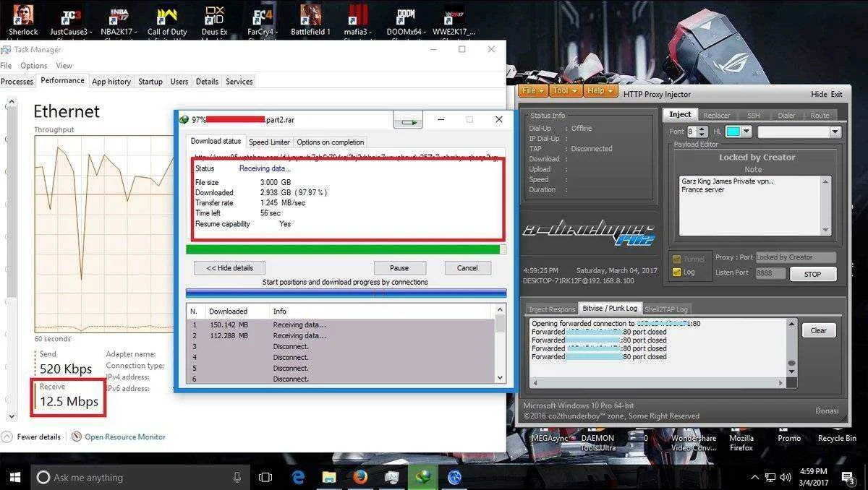Open WWE2K17 desktop shortcut

(454, 19)
